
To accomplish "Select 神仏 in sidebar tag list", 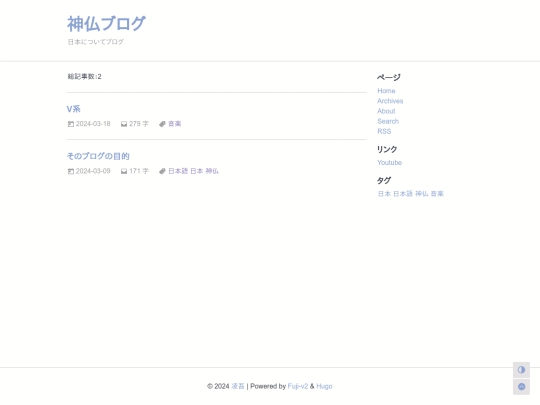I will click(422, 194).
